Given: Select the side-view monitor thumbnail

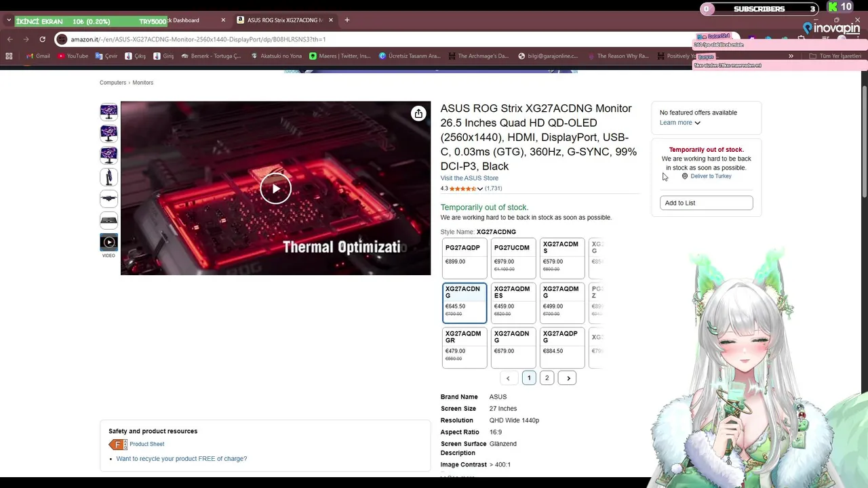Looking at the screenshot, I should tap(108, 176).
